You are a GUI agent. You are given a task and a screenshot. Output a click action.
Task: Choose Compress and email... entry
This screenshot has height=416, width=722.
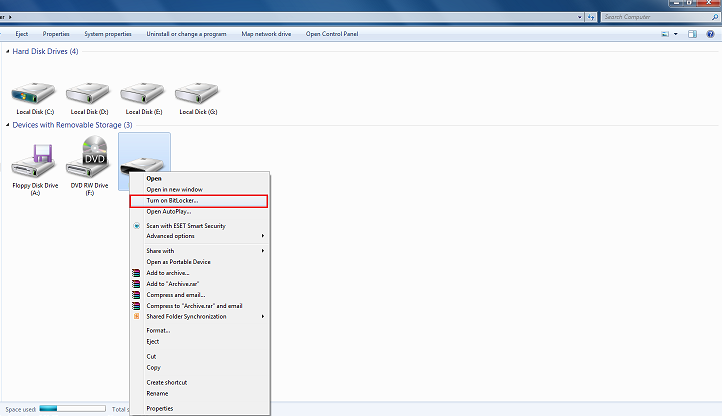pyautogui.click(x=199, y=295)
